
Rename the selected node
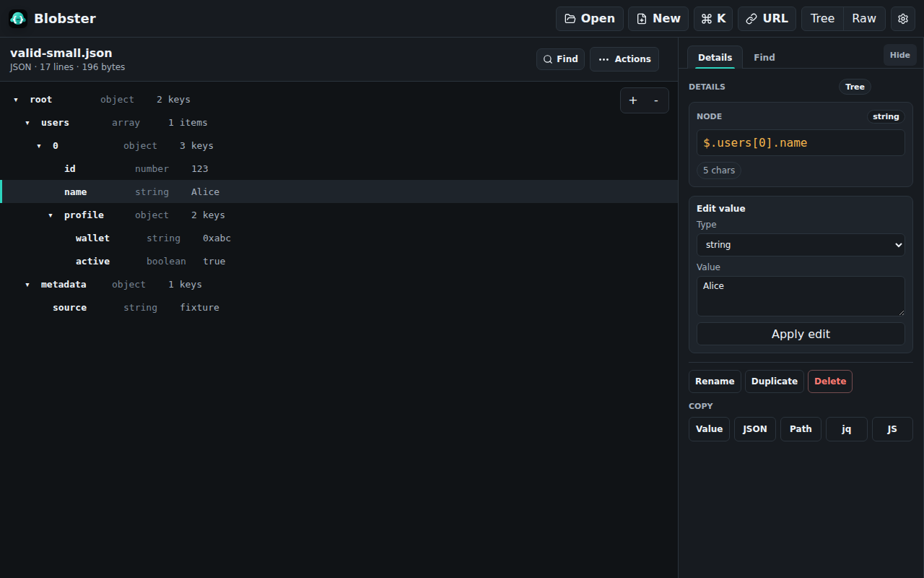click(x=715, y=381)
